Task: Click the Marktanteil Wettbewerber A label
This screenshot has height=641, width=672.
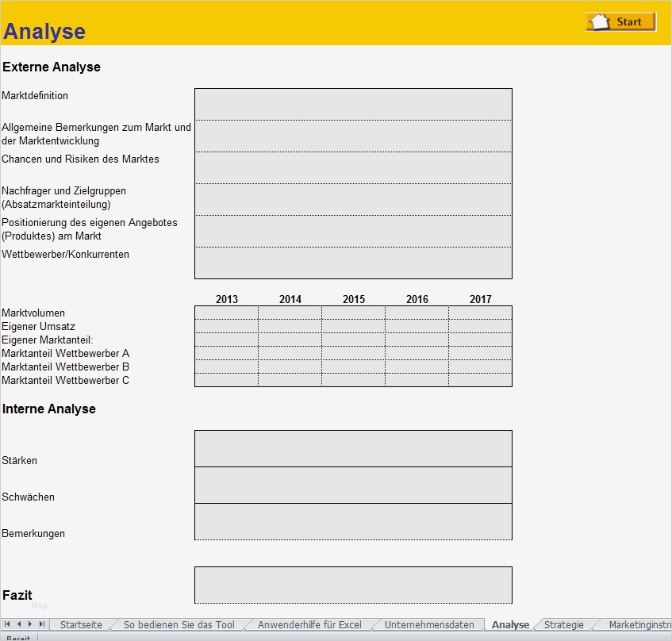Action: click(x=66, y=354)
